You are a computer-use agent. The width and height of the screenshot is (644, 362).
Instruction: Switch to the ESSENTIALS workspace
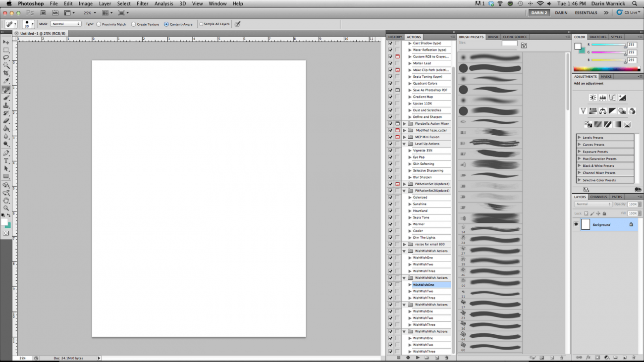586,13
